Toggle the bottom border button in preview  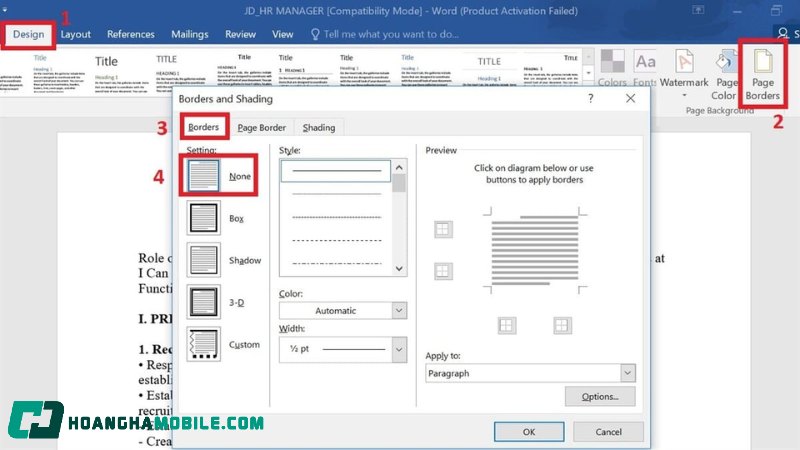point(443,271)
